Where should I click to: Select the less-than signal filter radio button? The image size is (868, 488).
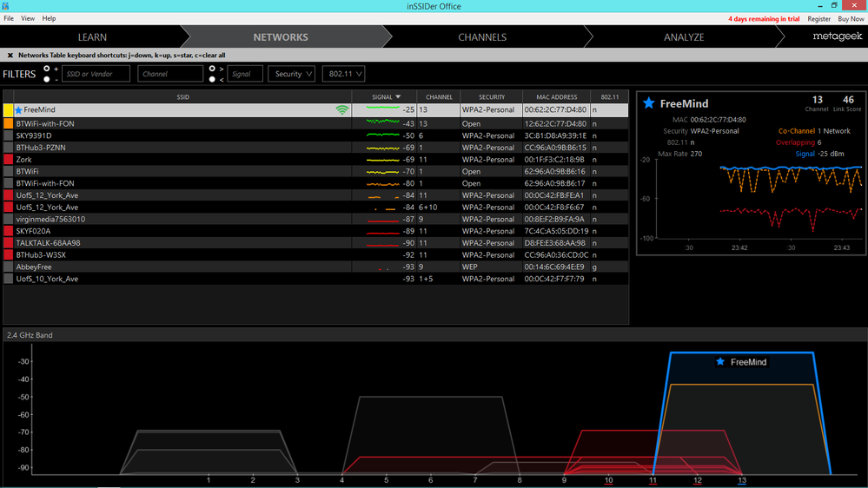(212, 79)
